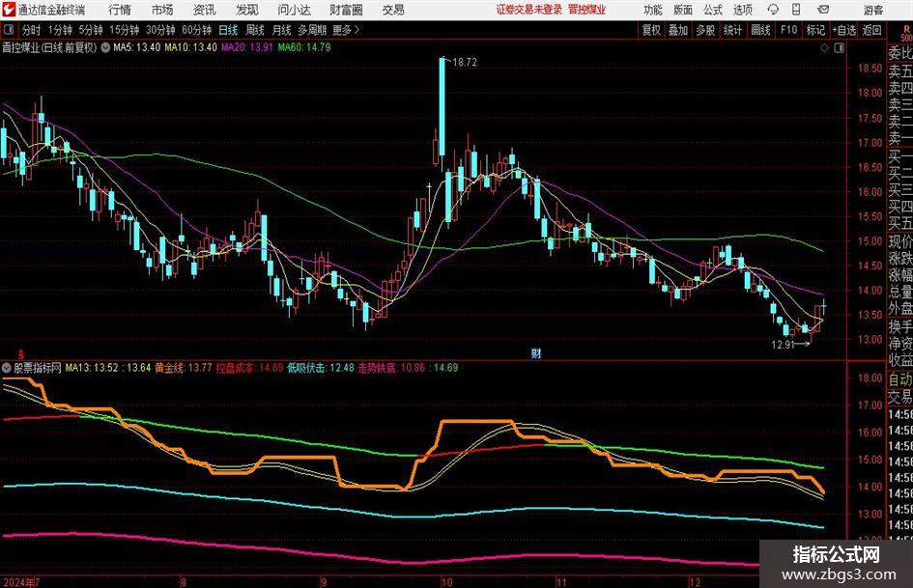Click the 走势铁底 indicator label

[377, 368]
